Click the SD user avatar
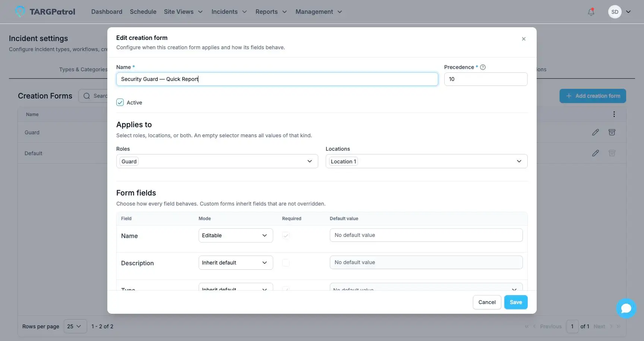Image resolution: width=644 pixels, height=341 pixels. pos(615,12)
